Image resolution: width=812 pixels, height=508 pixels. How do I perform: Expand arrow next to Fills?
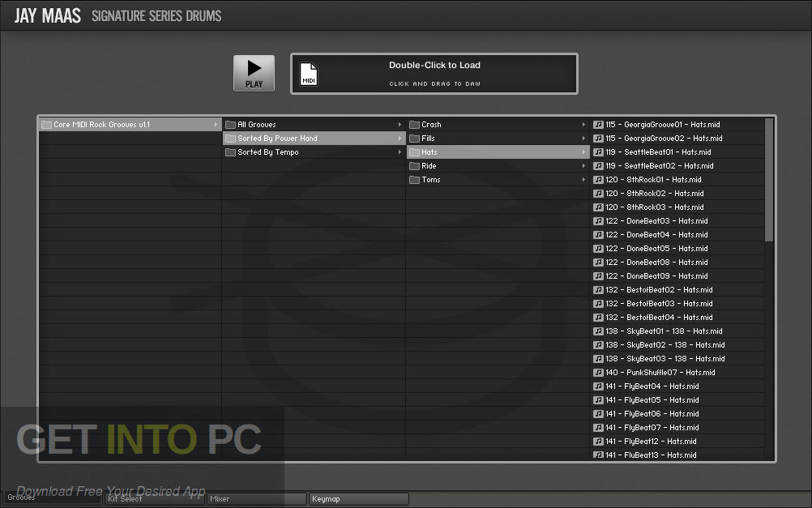(583, 139)
